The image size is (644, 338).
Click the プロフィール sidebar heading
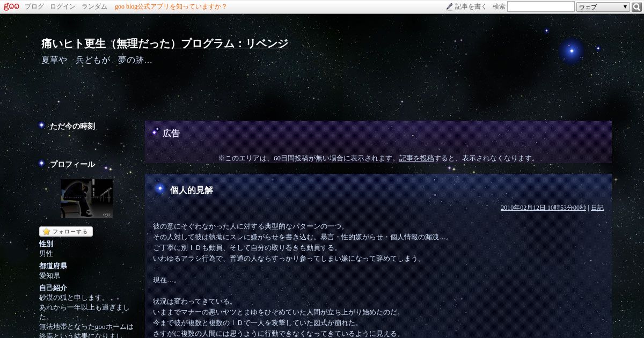pos(72,165)
